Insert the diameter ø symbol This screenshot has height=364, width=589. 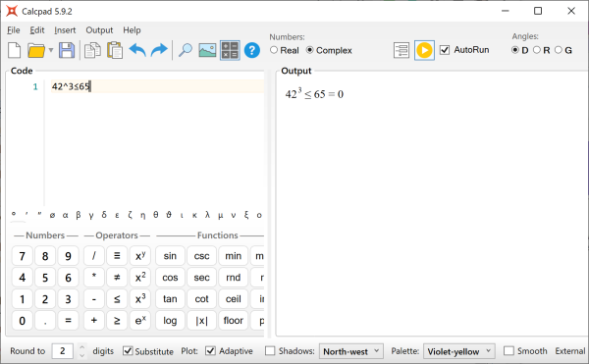[x=52, y=215]
